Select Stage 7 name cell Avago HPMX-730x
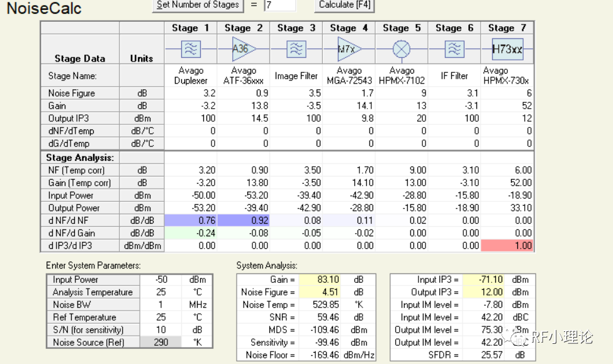 tap(507, 75)
